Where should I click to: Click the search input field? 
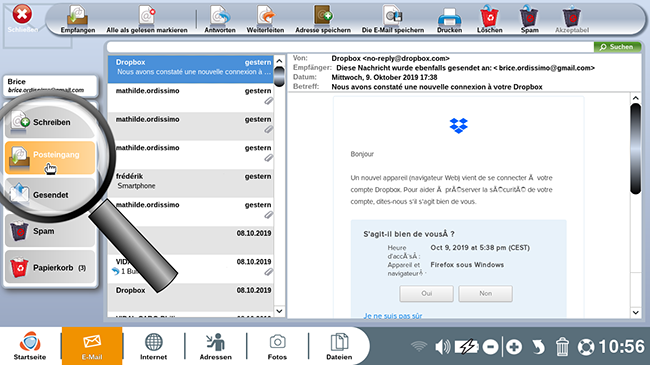(x=350, y=47)
